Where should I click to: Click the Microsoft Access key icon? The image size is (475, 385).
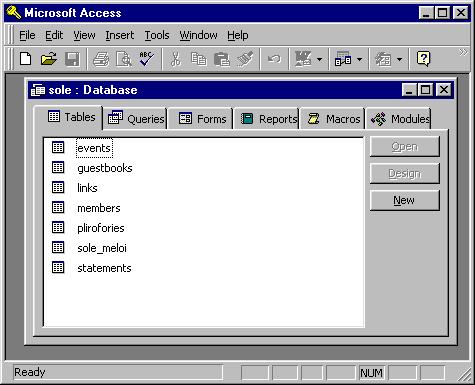click(14, 13)
